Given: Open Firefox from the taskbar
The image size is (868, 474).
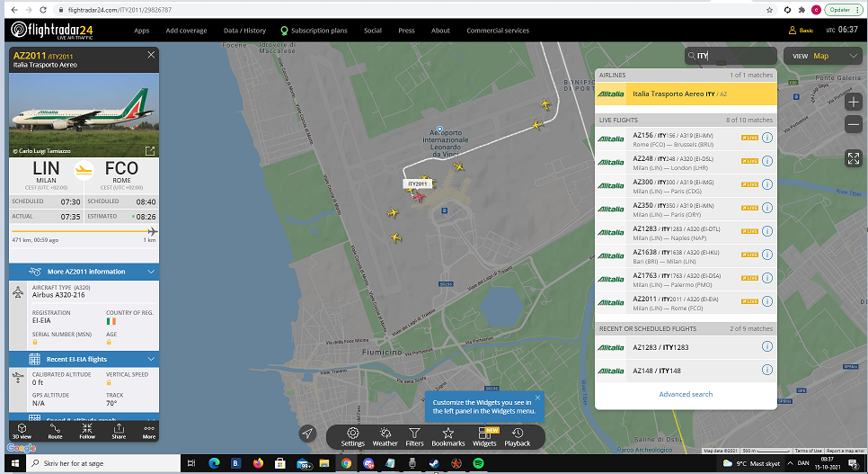Looking at the screenshot, I should tap(258, 463).
